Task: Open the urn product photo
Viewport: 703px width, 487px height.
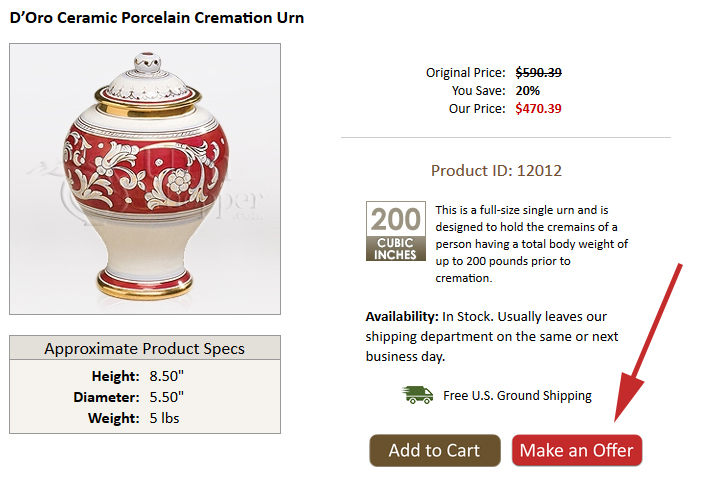Action: click(145, 180)
